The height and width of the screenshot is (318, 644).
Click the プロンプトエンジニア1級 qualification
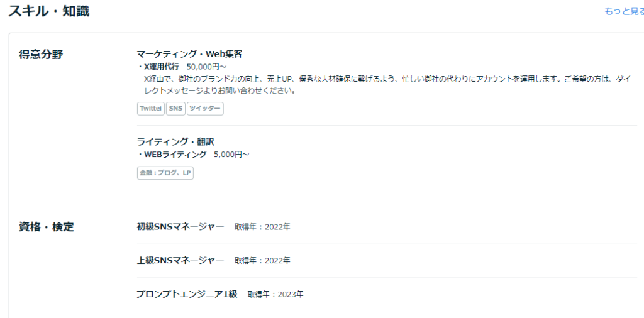tap(187, 294)
